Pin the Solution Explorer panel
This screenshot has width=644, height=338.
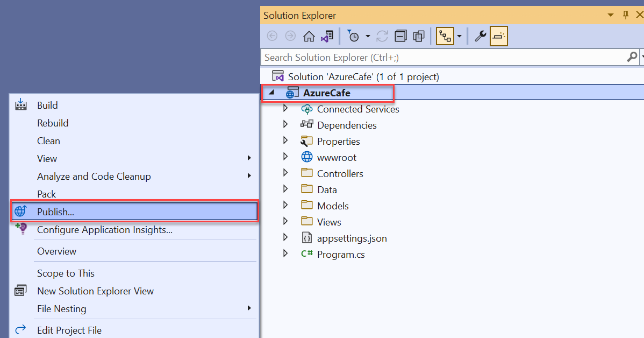(x=626, y=15)
